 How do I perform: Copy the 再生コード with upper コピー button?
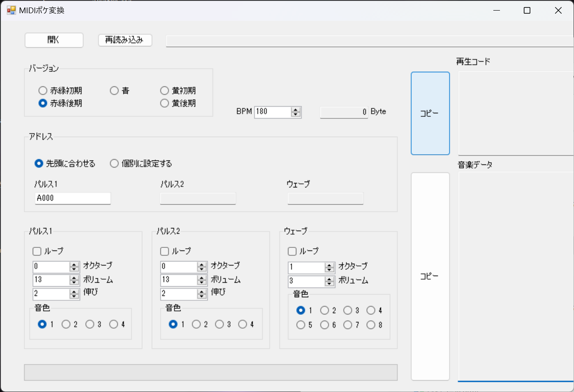coord(430,113)
